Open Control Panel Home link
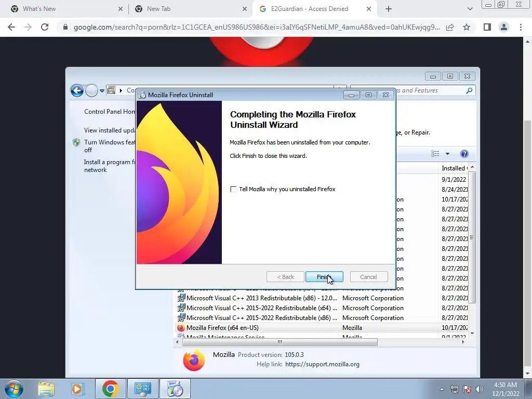The width and height of the screenshot is (532, 399). (110, 112)
